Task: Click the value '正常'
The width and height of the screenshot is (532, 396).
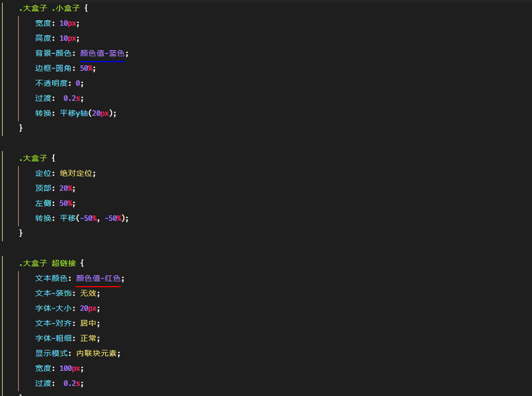Action: pos(88,338)
